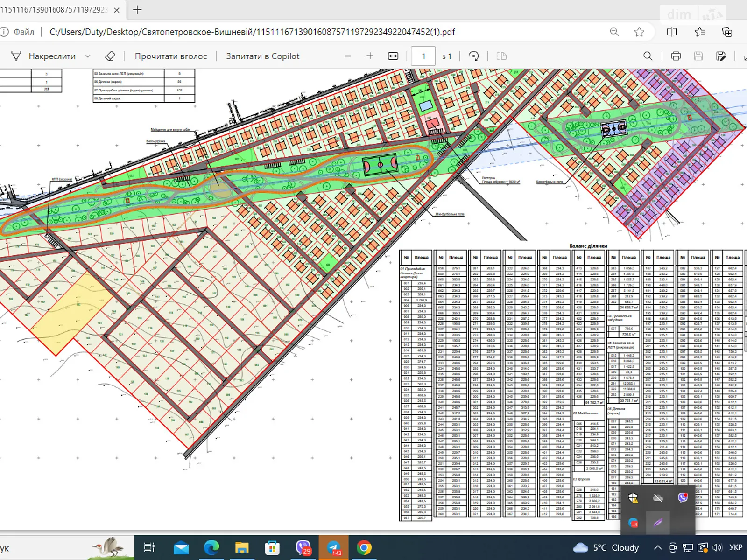Switch to Microsoft Edge on taskbar
747x560 pixels.
click(x=211, y=547)
